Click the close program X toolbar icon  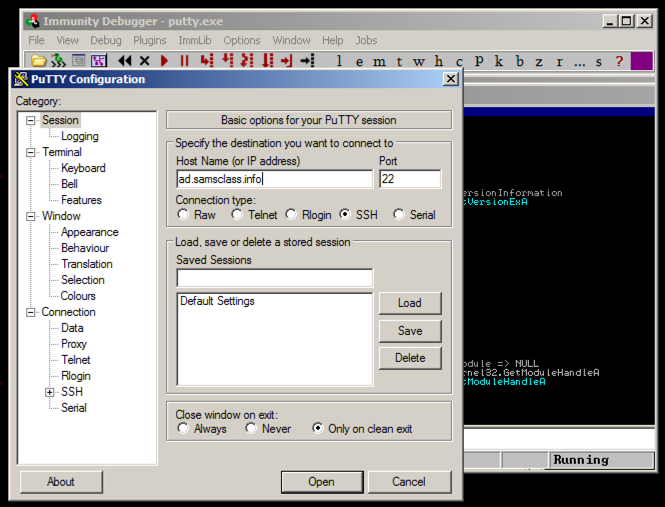pyautogui.click(x=145, y=62)
